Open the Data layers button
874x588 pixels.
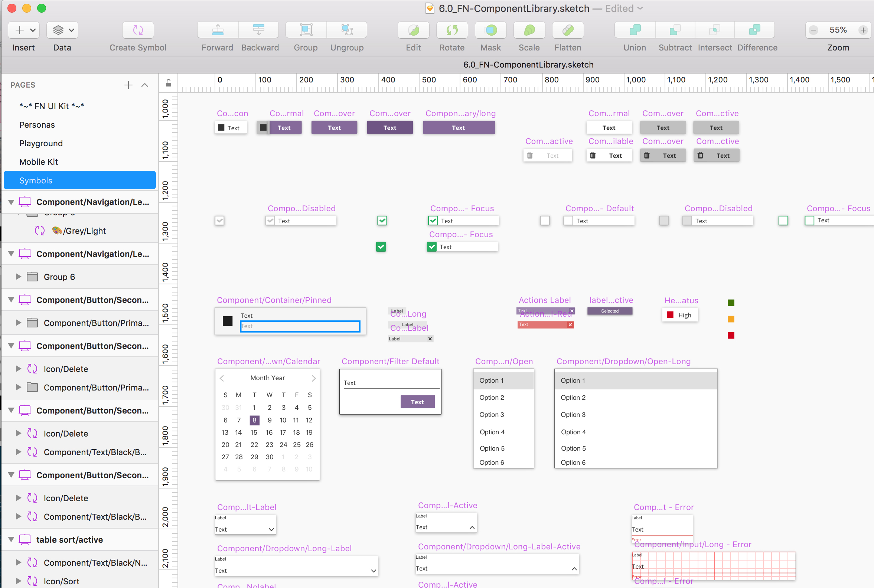click(x=62, y=30)
